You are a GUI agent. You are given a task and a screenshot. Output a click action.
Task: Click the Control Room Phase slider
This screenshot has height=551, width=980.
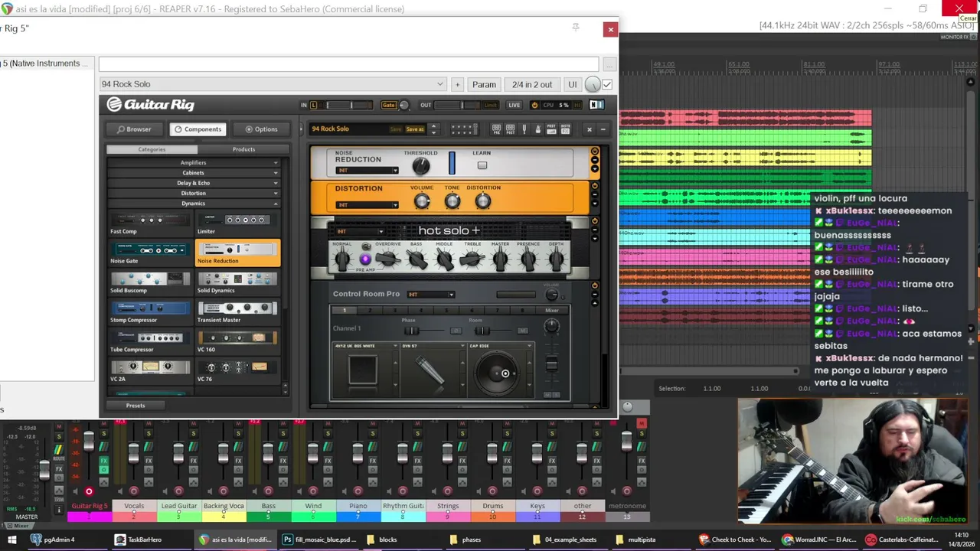pos(412,331)
